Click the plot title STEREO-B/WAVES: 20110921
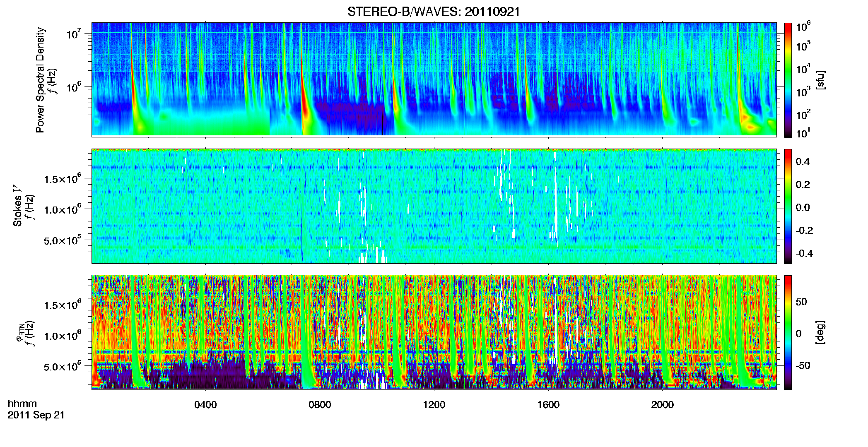Screen dimensions: 868x447 click(434, 12)
